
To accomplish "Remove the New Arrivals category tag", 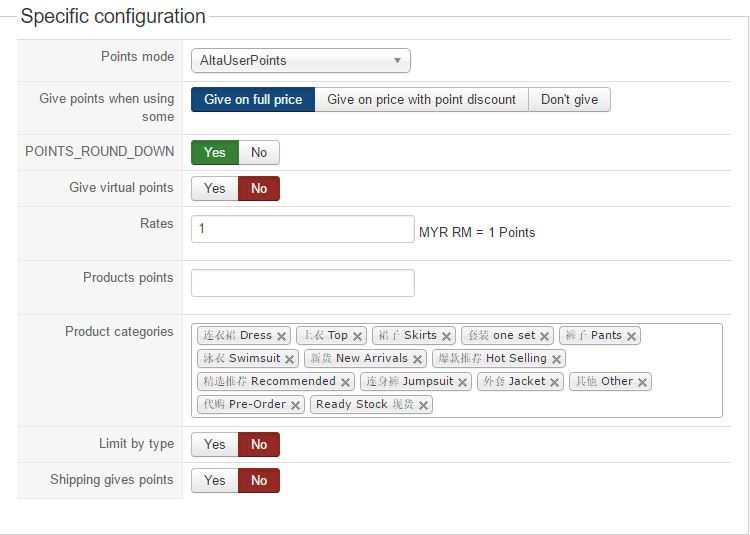I will [x=417, y=359].
